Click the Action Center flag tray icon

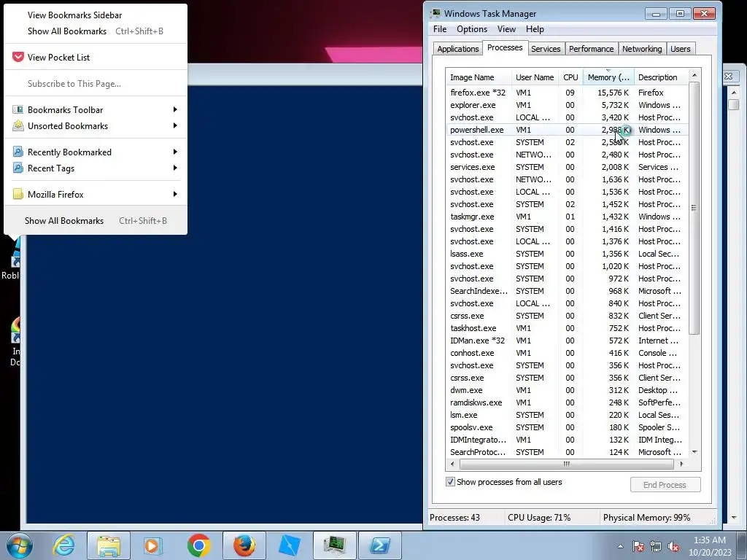pyautogui.click(x=638, y=546)
